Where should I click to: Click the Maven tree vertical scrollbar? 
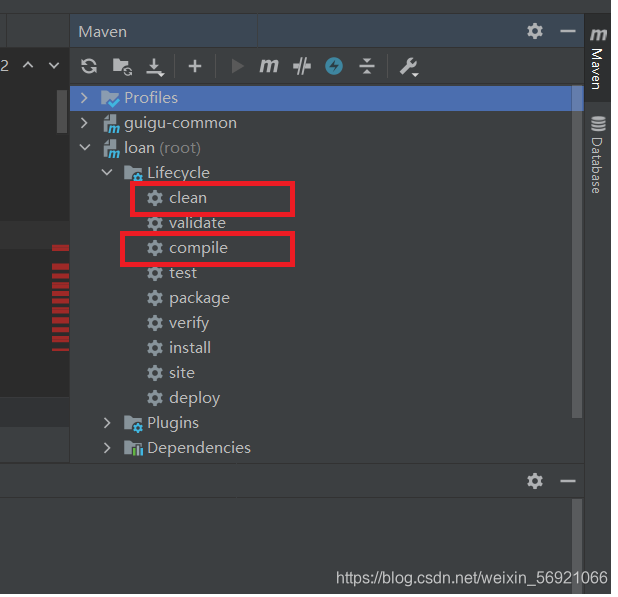tap(577, 251)
